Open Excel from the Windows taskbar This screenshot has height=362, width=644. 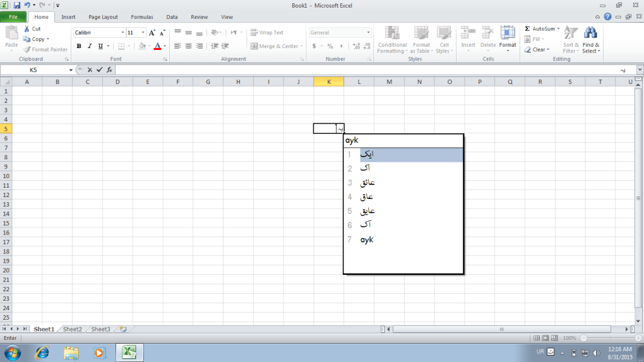coord(128,352)
